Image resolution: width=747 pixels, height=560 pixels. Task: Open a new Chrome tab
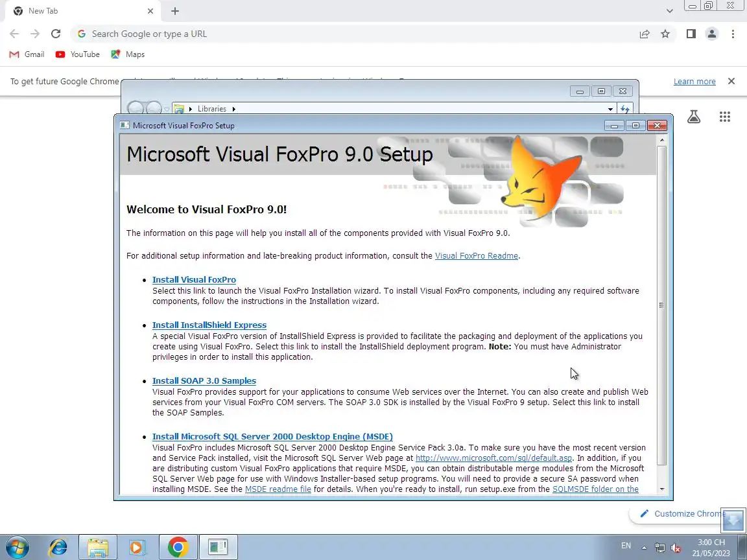[175, 11]
